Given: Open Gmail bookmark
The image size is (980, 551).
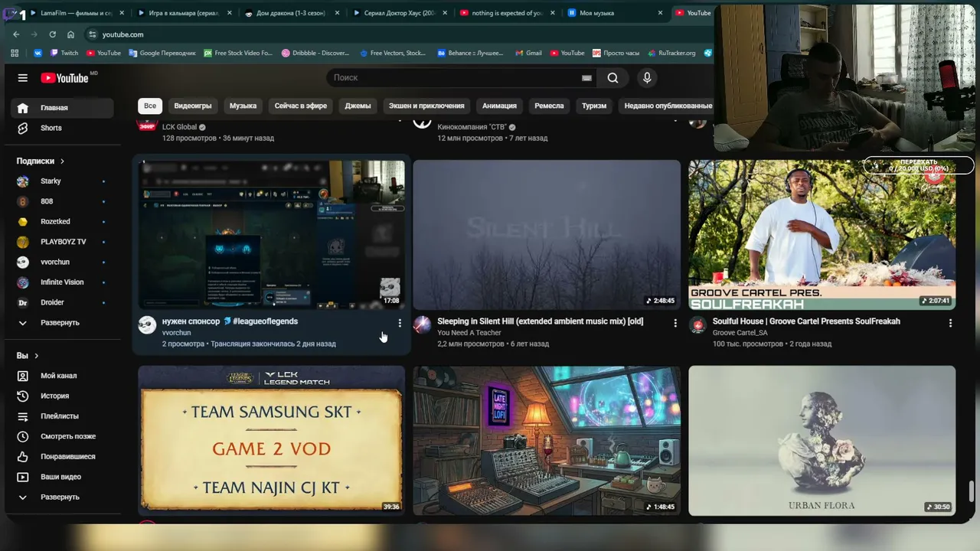Looking at the screenshot, I should pos(529,53).
